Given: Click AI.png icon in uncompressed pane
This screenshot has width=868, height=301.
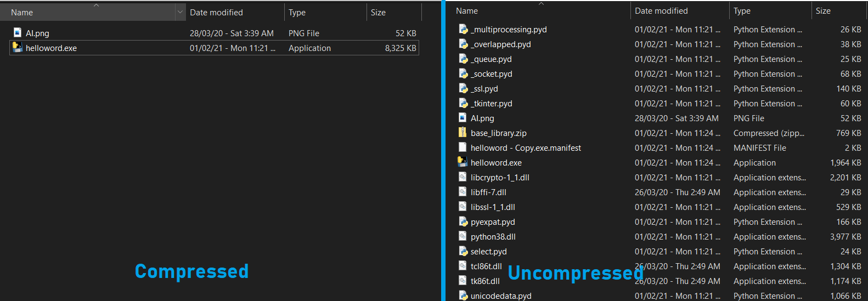Looking at the screenshot, I should click(x=463, y=118).
